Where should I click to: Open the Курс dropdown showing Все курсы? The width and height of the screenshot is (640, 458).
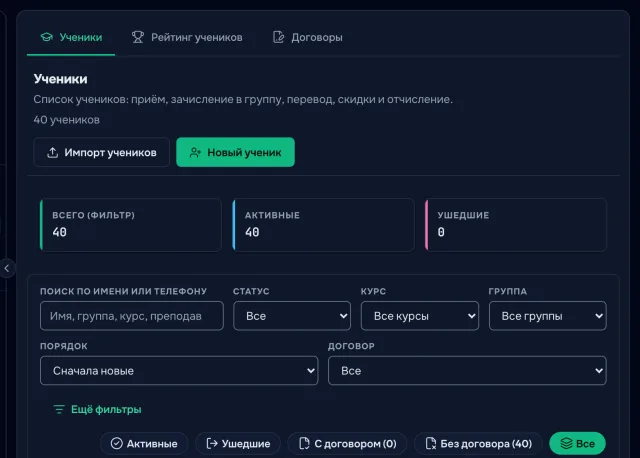[420, 316]
